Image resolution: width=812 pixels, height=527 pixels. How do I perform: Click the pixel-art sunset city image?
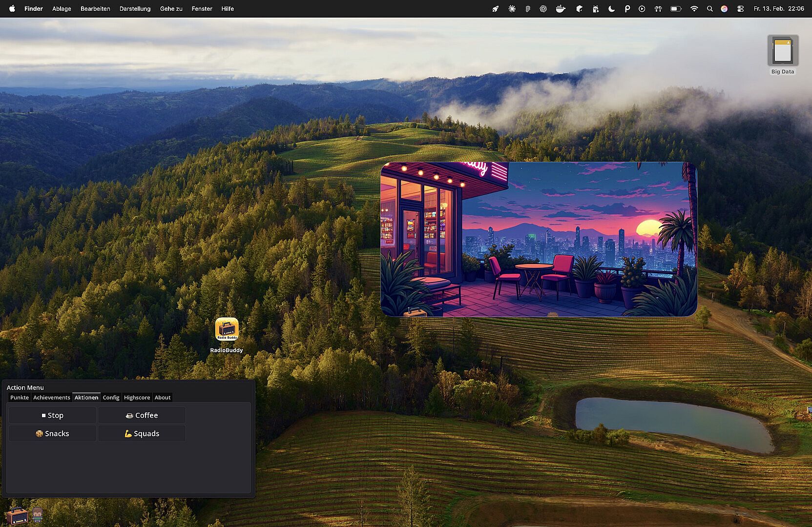539,239
